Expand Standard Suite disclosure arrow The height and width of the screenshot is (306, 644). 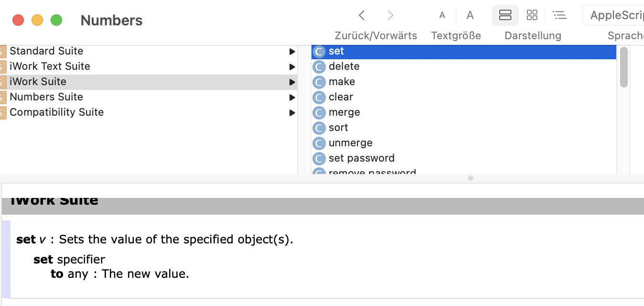click(x=292, y=51)
